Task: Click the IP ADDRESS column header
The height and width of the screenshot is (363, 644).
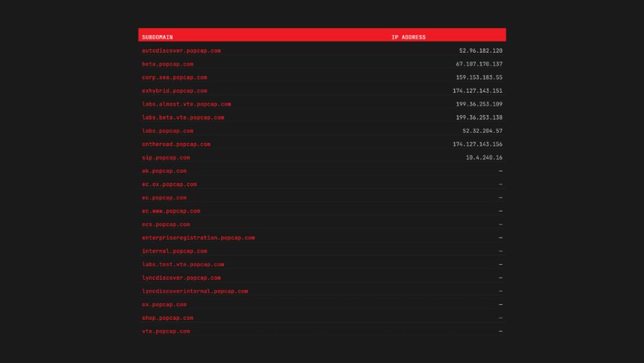Action: click(408, 37)
